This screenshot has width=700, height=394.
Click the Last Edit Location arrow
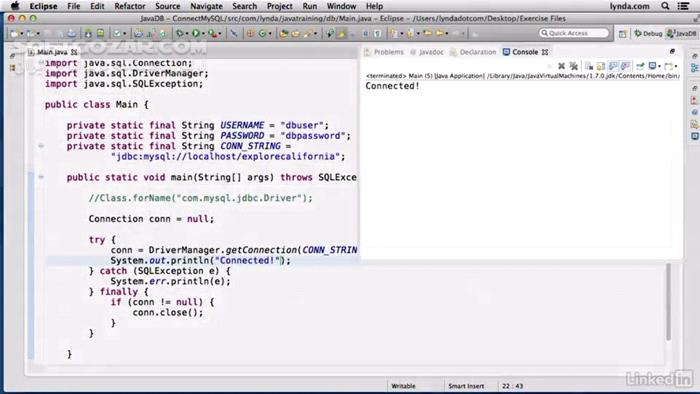428,33
